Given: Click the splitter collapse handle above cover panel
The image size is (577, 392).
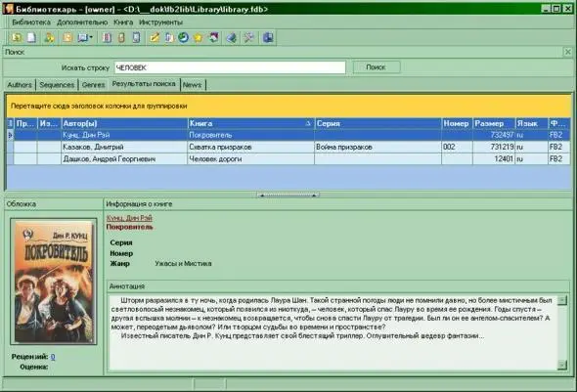Looking at the screenshot, I should coord(288,195).
